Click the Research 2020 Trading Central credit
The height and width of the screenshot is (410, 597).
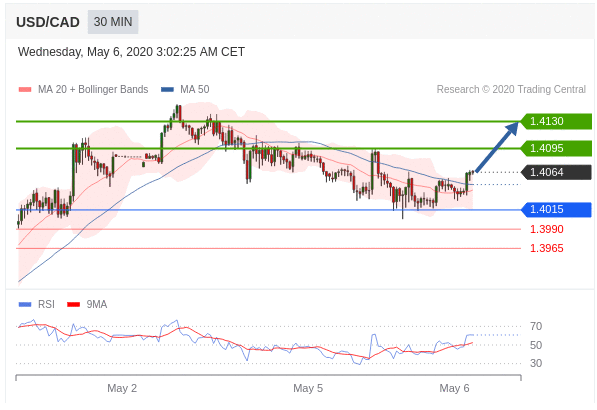pyautogui.click(x=511, y=89)
